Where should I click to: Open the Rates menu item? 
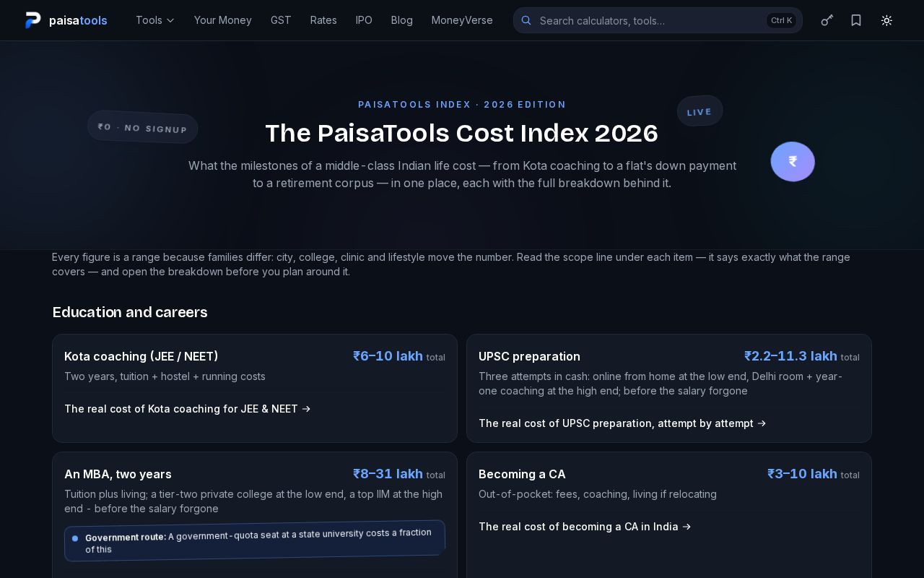(323, 20)
